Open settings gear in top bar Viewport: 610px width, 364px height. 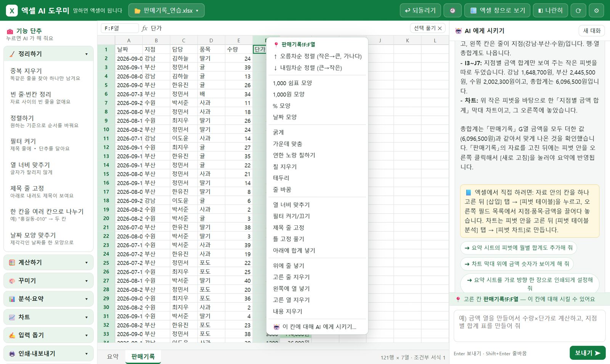596,11
